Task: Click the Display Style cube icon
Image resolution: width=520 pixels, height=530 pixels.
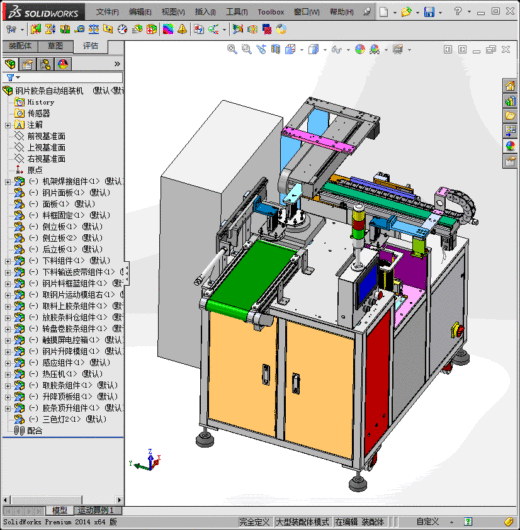Action: pyautogui.click(x=313, y=49)
